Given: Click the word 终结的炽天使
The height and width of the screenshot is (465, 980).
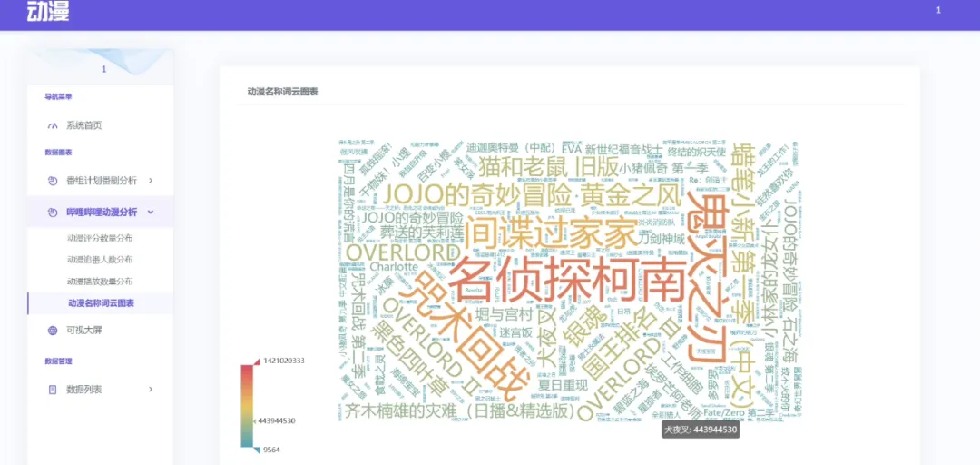Looking at the screenshot, I should [x=698, y=150].
